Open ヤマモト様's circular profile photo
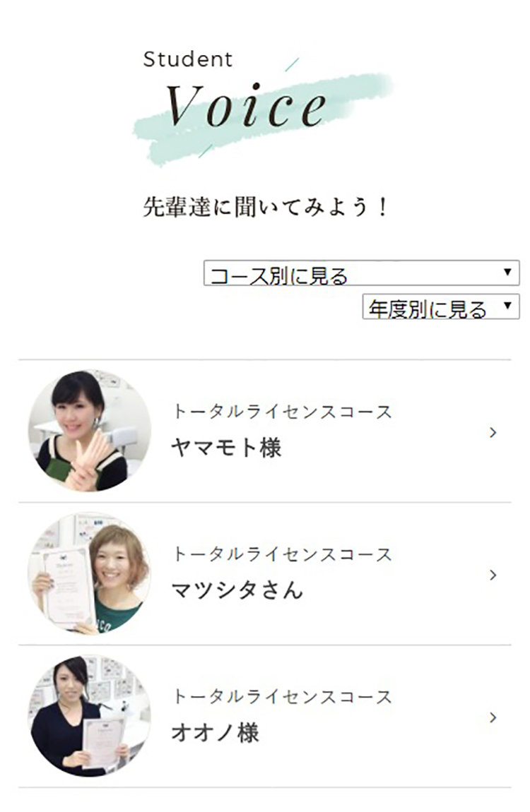This screenshot has width=530, height=812. 89,431
